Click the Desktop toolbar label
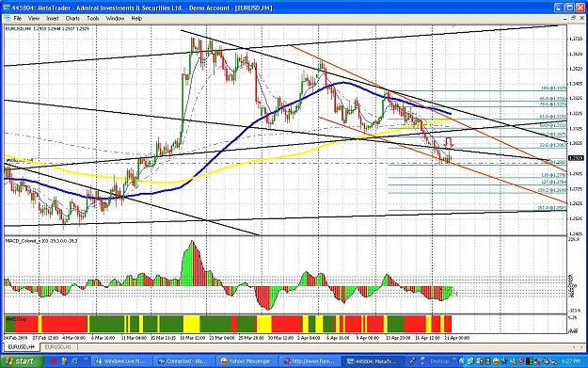 pyautogui.click(x=439, y=361)
